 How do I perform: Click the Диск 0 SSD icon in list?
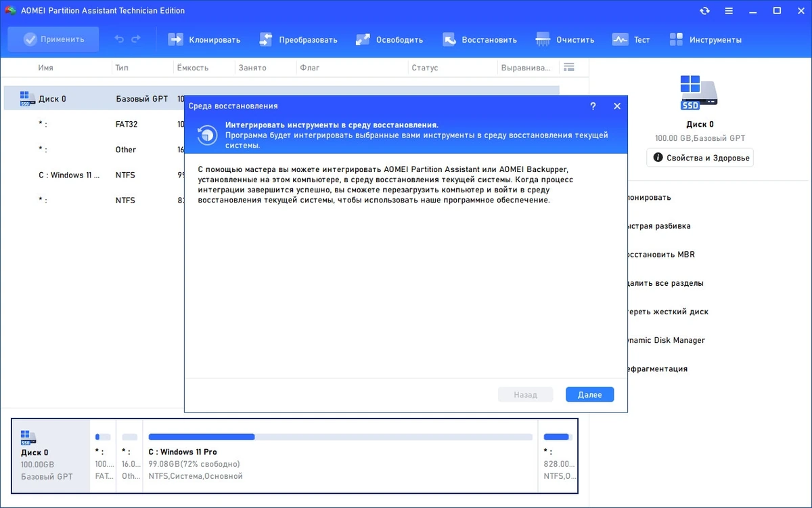[x=26, y=98]
